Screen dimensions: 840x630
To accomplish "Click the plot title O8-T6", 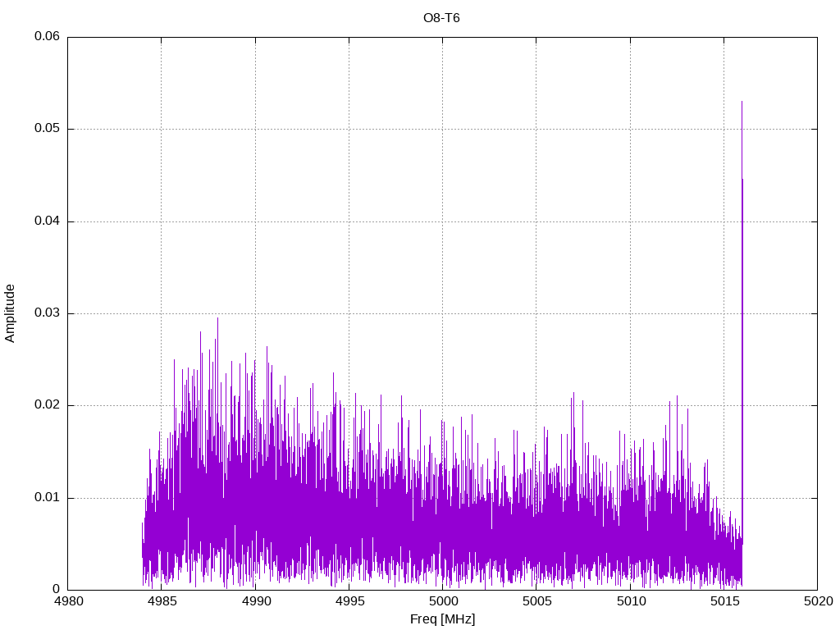I will pyautogui.click(x=441, y=18).
